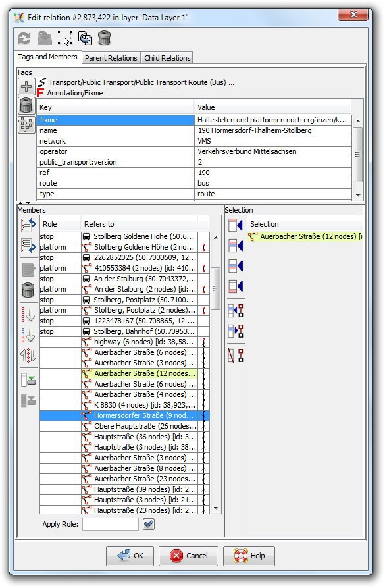Remove selected members trash icon

pos(28,290)
